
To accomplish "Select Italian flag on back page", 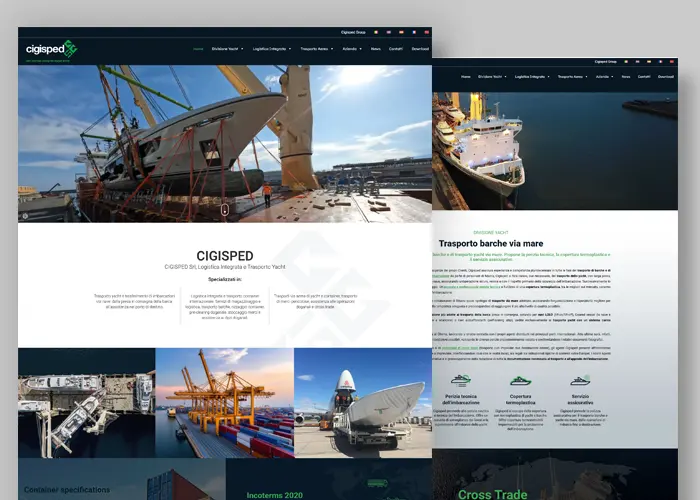I will (x=626, y=62).
